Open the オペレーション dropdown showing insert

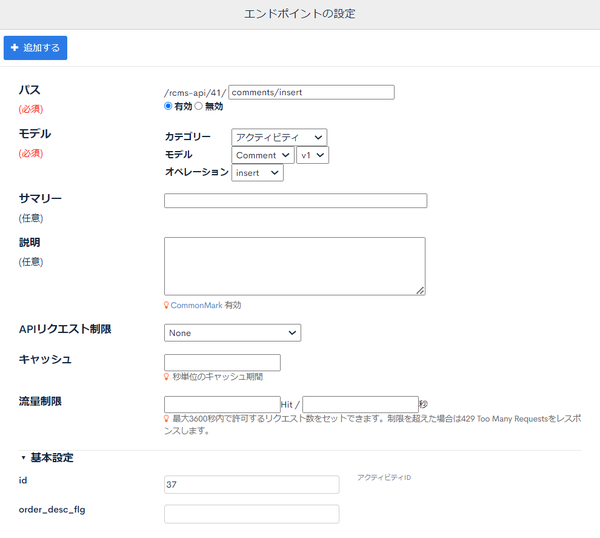[257, 173]
